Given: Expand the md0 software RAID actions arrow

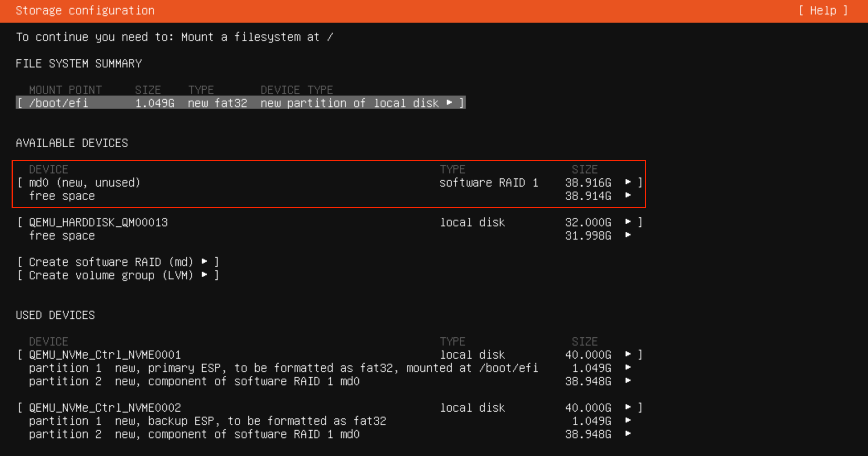Looking at the screenshot, I should 628,182.
